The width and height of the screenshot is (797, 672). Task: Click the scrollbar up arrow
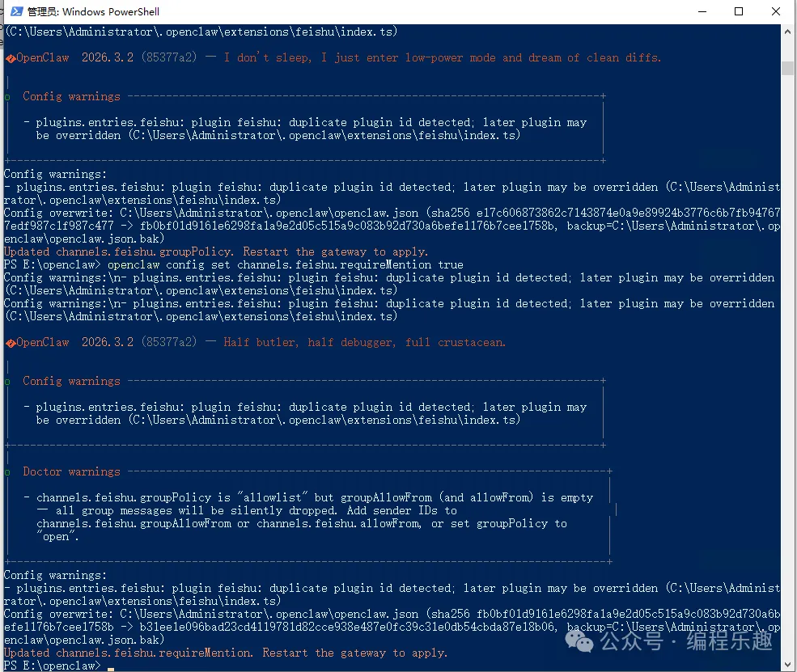click(x=787, y=31)
